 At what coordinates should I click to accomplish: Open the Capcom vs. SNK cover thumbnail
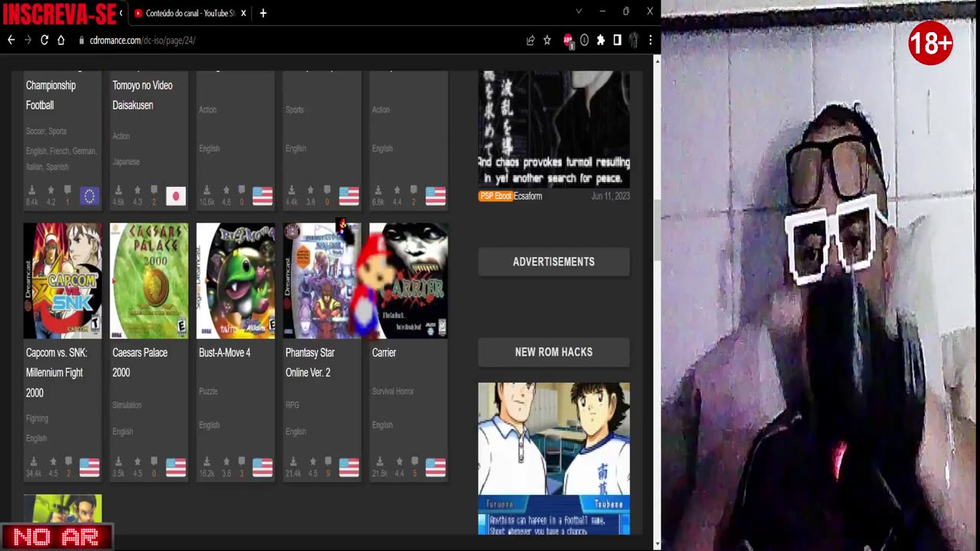point(62,281)
